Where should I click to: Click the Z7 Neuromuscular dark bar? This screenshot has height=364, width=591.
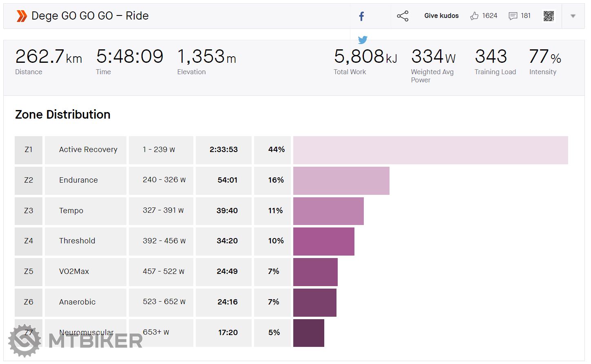coord(308,333)
